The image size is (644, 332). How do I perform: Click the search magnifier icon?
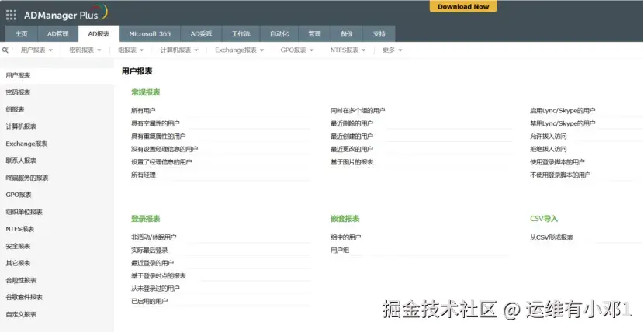pyautogui.click(x=5, y=50)
